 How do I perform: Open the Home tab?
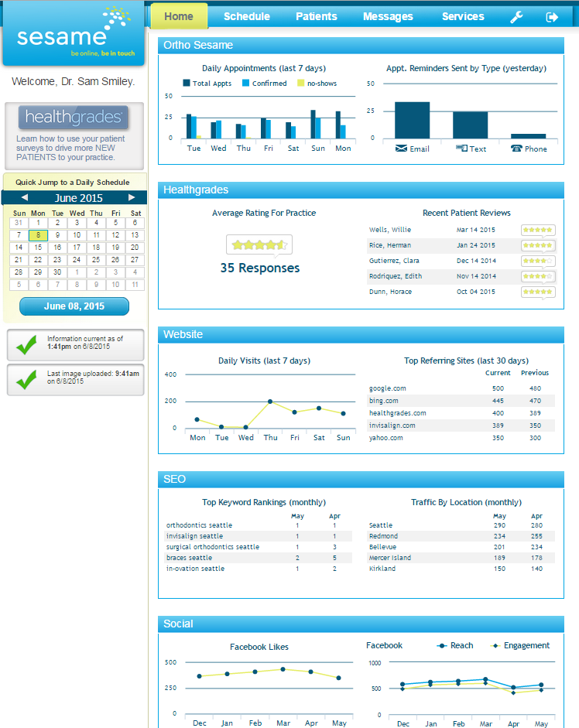click(179, 17)
